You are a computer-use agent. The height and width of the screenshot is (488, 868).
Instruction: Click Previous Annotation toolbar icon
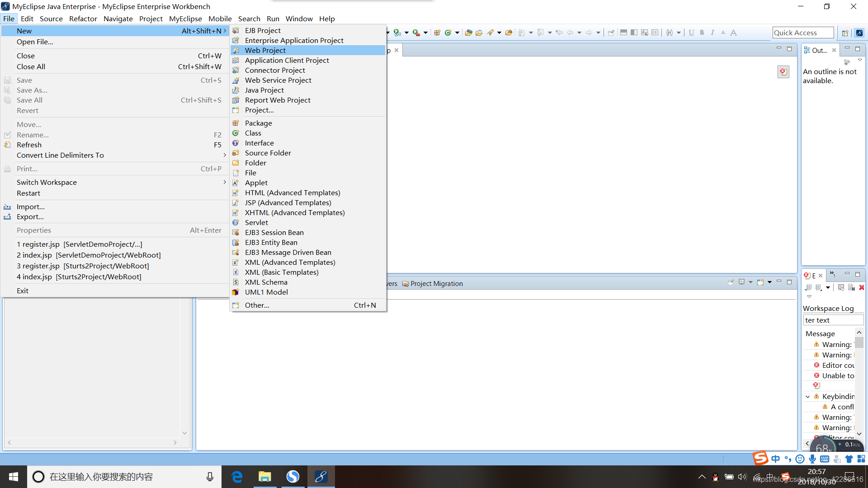point(540,33)
